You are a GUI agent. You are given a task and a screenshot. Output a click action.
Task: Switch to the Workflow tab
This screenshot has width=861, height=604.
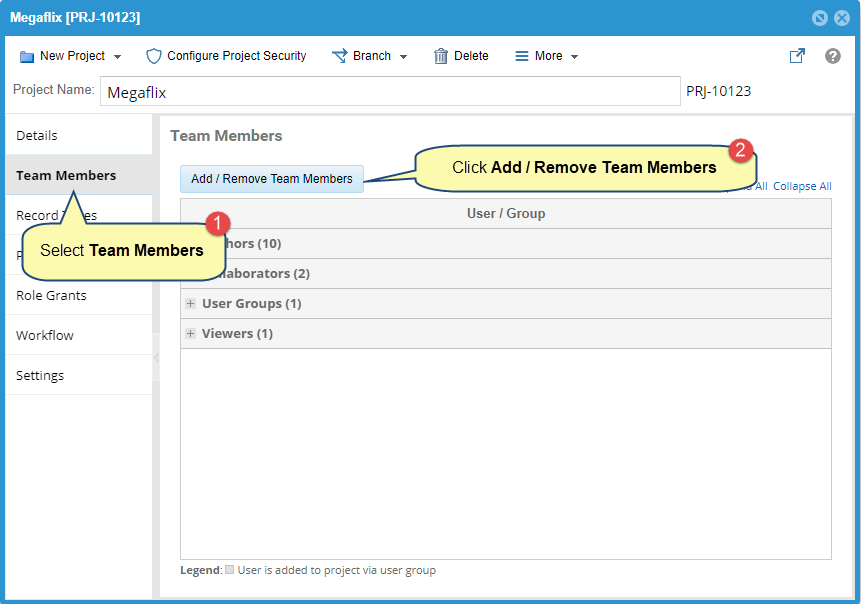tap(79, 335)
